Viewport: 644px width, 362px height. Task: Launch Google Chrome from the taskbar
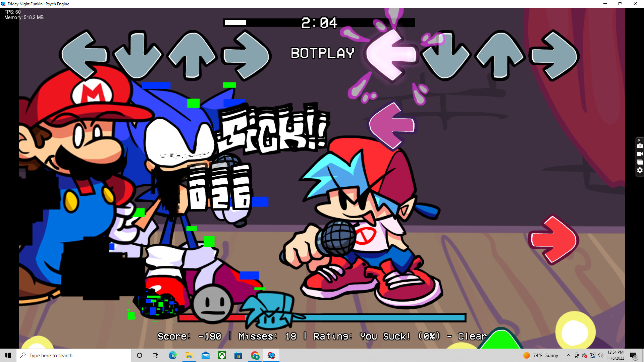[x=255, y=355]
